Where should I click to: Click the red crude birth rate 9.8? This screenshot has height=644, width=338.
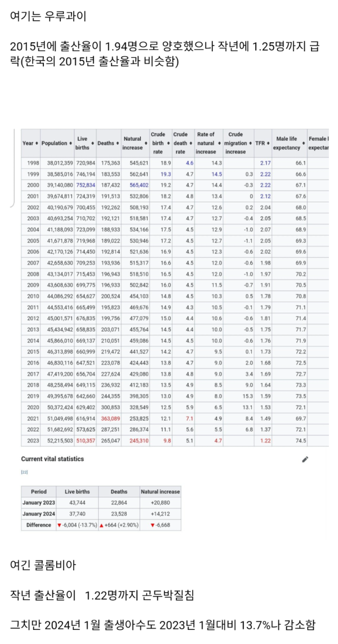pyautogui.click(x=167, y=440)
